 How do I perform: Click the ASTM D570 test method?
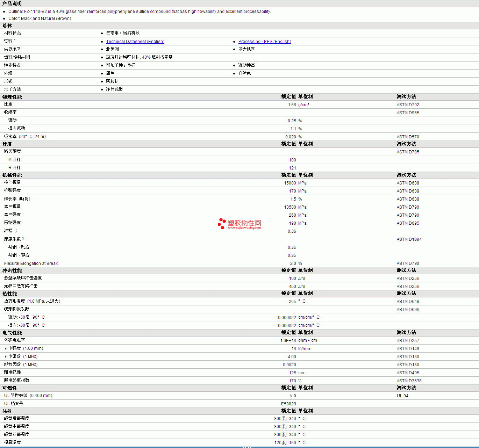pos(408,137)
